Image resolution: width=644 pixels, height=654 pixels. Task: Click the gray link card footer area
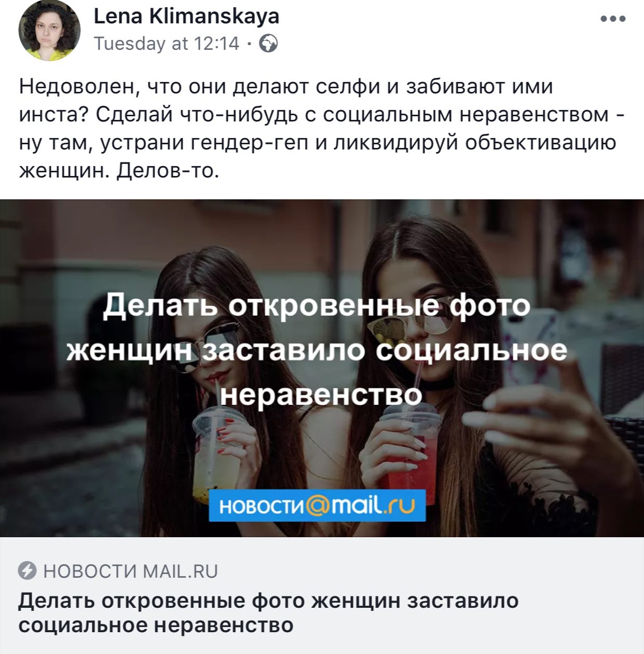pyautogui.click(x=322, y=595)
